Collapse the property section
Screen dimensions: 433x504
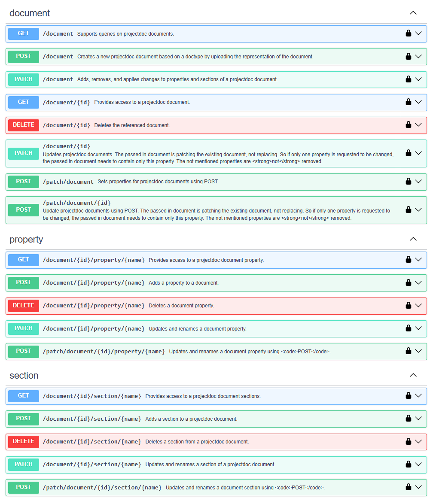point(413,239)
